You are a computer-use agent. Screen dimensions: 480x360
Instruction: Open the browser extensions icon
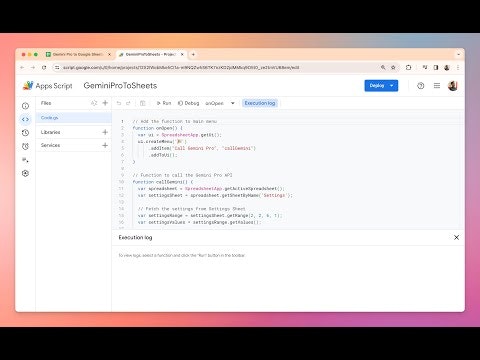[x=409, y=68]
